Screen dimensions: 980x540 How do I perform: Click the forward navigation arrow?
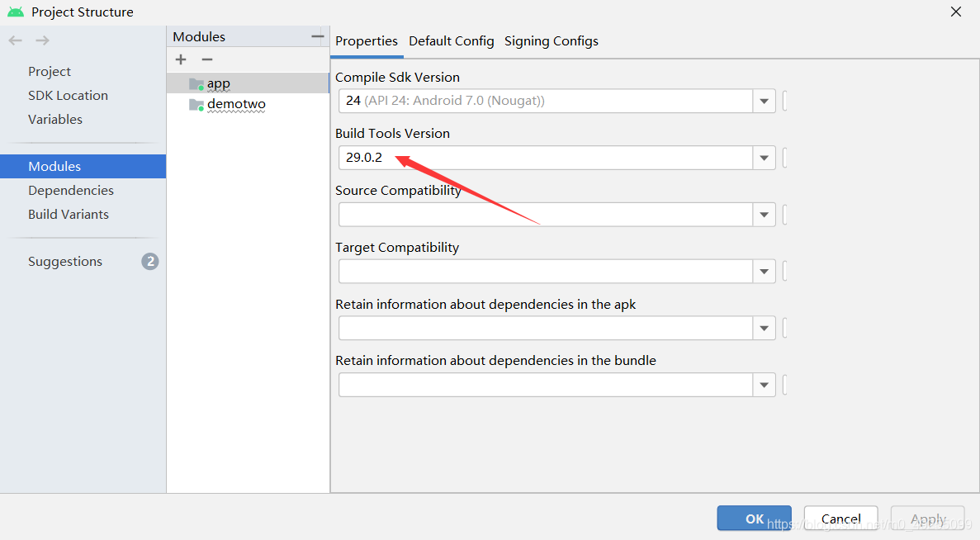tap(40, 40)
